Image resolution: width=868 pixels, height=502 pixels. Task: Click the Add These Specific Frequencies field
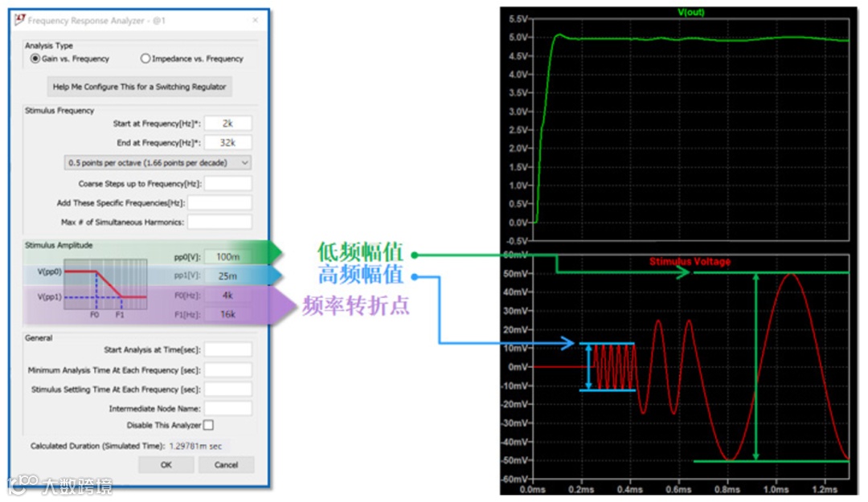(x=219, y=203)
